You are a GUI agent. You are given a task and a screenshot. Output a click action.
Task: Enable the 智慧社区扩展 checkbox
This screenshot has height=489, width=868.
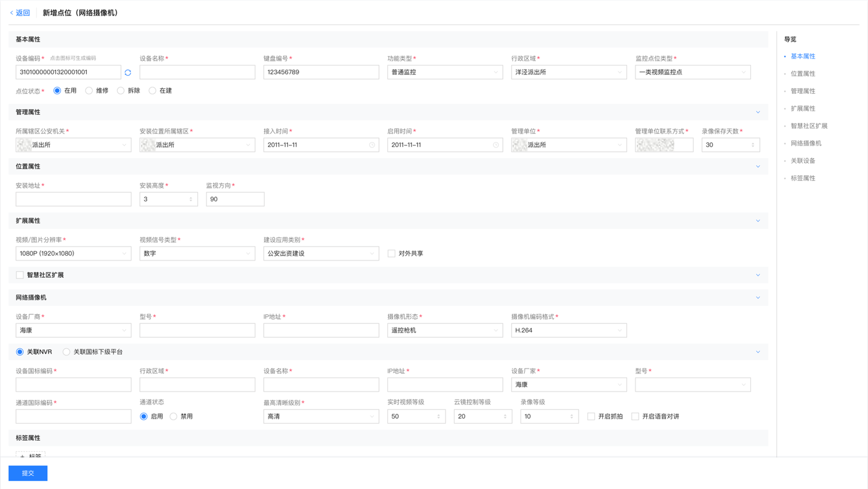click(x=20, y=275)
